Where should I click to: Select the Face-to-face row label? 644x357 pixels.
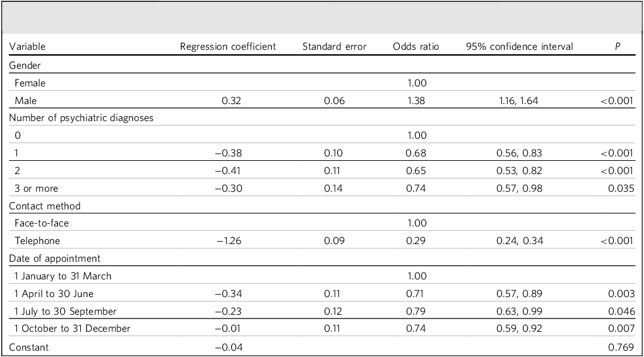coord(42,223)
